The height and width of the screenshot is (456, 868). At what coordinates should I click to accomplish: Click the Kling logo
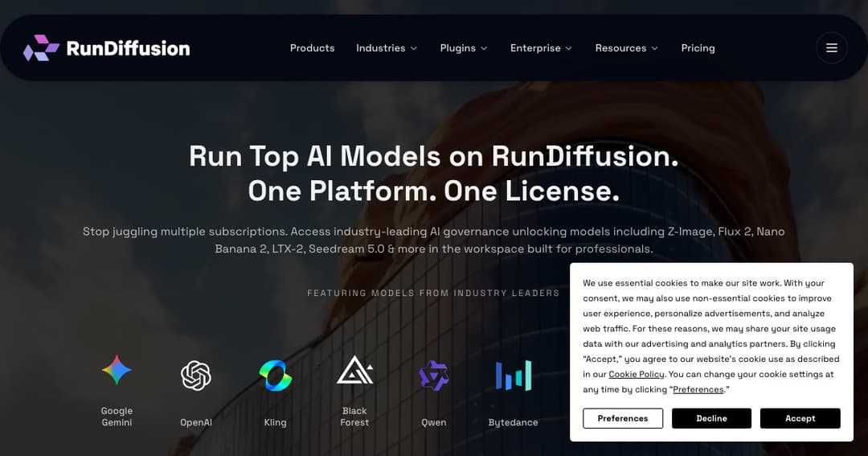tap(275, 376)
